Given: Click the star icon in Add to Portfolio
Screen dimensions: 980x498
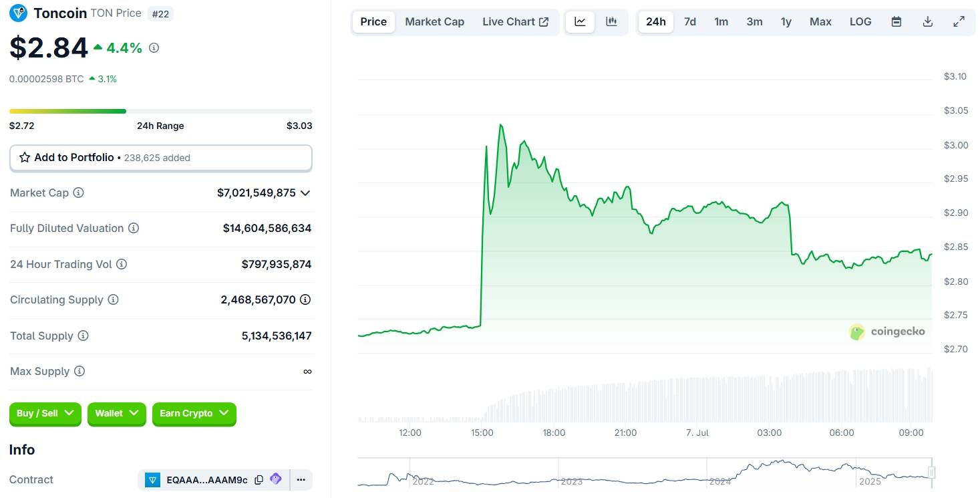Looking at the screenshot, I should tap(25, 158).
